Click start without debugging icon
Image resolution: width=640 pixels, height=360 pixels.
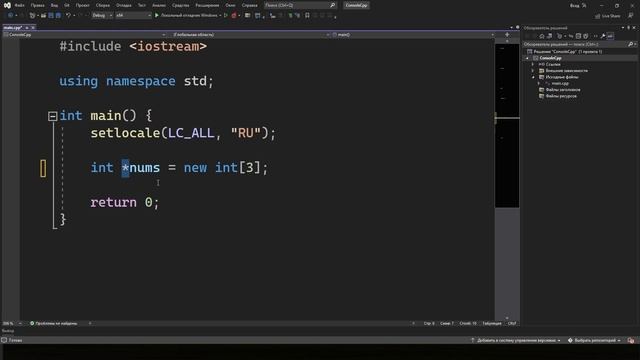(226, 16)
